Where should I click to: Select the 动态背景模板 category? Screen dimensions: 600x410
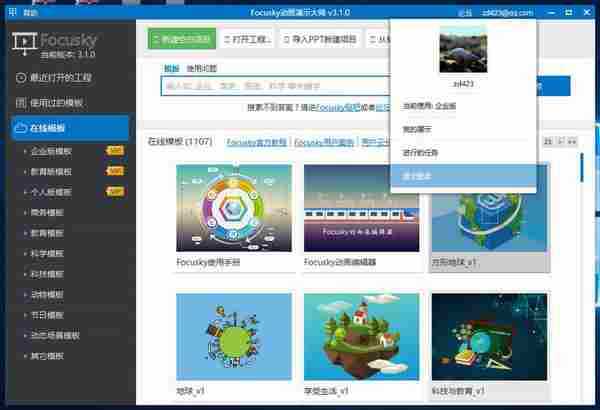(55, 336)
